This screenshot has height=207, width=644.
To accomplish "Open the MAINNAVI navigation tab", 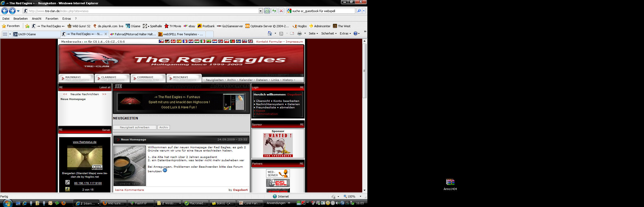I will pos(76,78).
